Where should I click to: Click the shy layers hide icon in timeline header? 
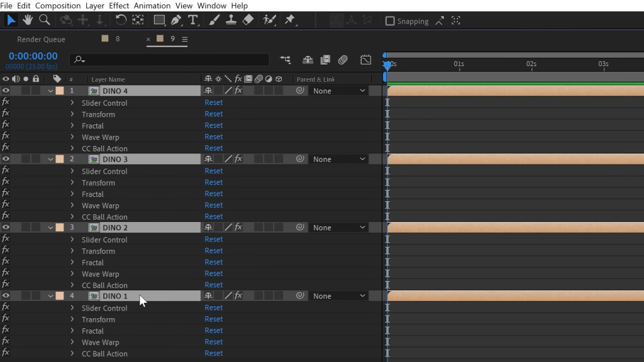(308, 60)
